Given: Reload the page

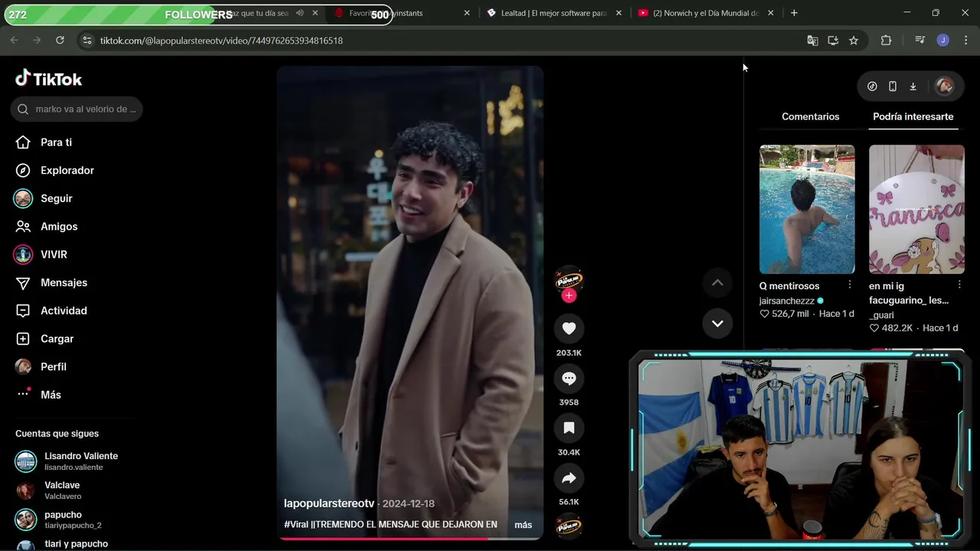Looking at the screenshot, I should (x=60, y=41).
